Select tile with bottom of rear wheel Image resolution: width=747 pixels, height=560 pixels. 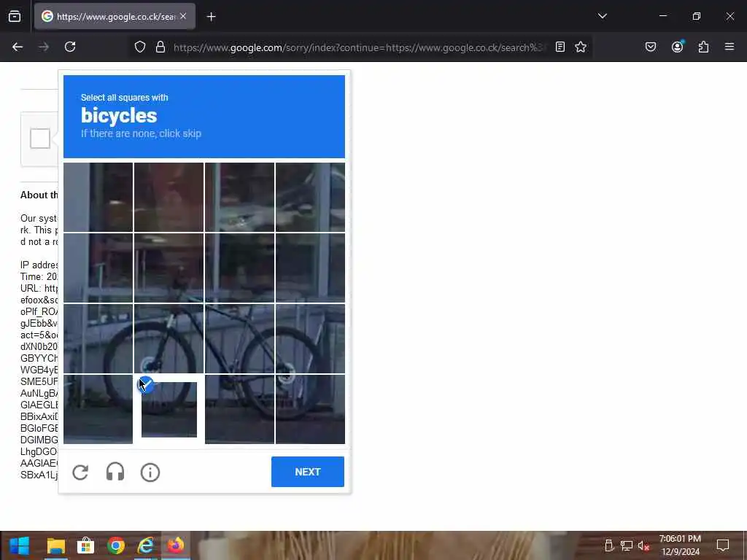click(x=310, y=410)
